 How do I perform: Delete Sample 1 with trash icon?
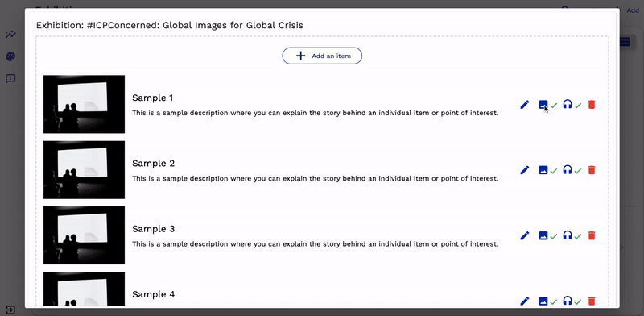[x=592, y=105]
